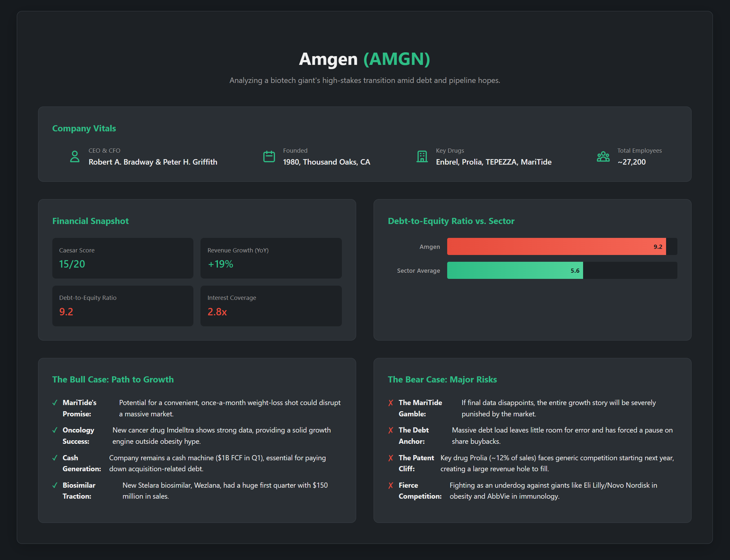Click the building icon beside Key Drugs
Screen dimensions: 730x560
tap(422, 156)
